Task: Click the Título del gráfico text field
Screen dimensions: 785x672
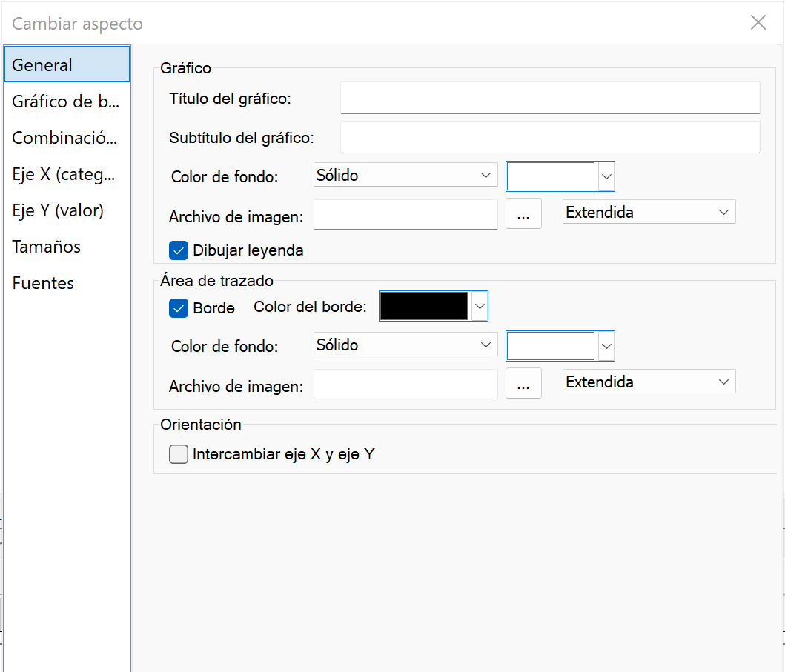Action: [x=550, y=98]
